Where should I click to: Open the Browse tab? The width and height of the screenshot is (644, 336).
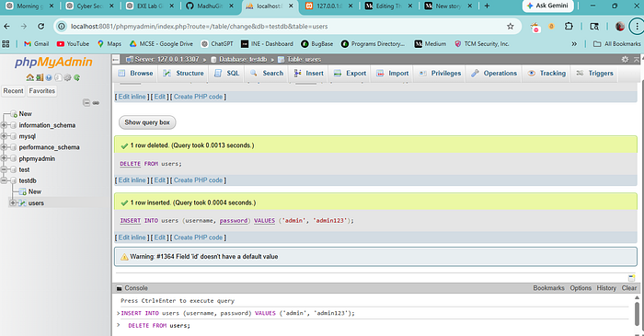coord(135,73)
